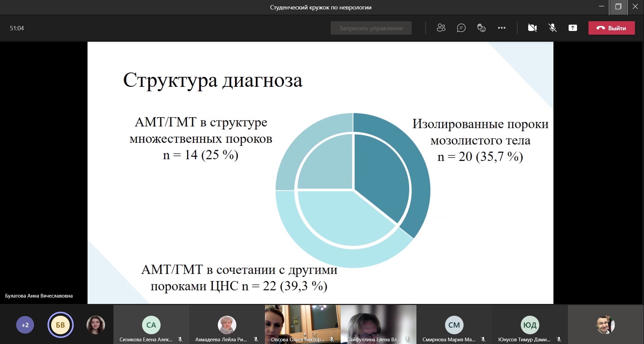Viewport: 644px width, 344px height.
Task: Click the ЮД avatar of Юнусов Тимур
Action: (530, 325)
